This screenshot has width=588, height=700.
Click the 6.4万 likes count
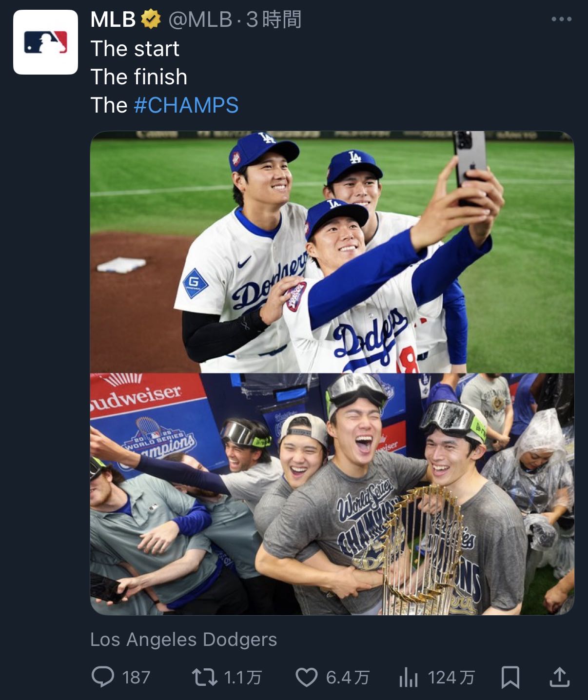(348, 677)
